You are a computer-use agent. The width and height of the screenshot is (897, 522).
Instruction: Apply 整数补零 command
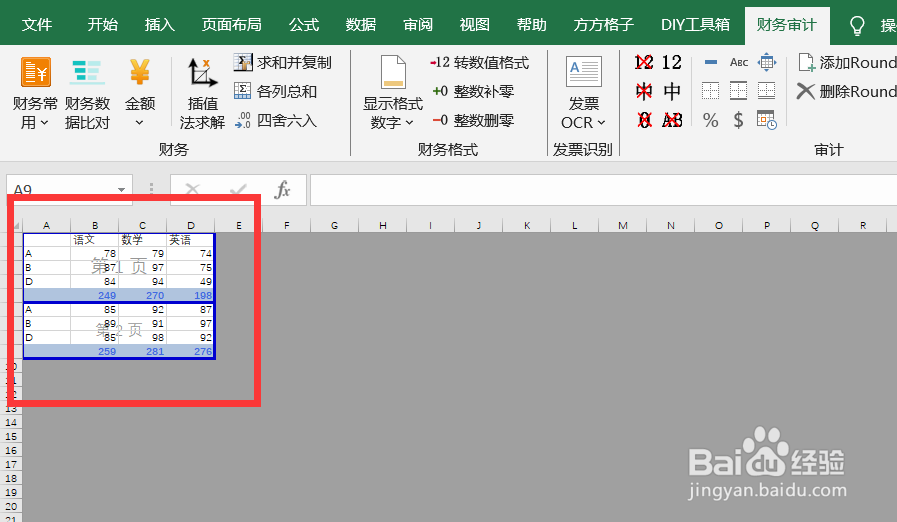coord(473,91)
